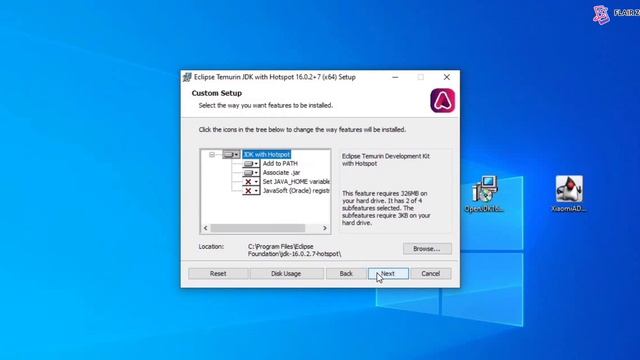This screenshot has width=640, height=360.
Task: Click the 'Custom Setup' heading
Action: (217, 93)
